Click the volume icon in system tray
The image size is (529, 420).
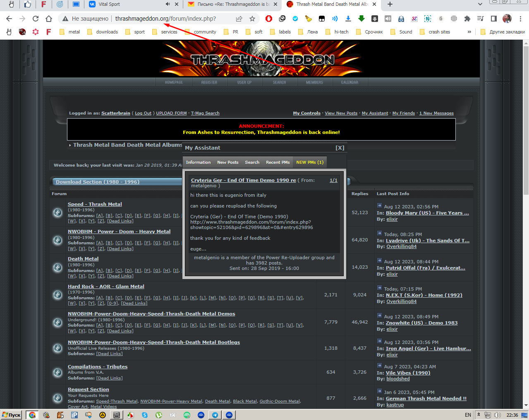tap(497, 415)
